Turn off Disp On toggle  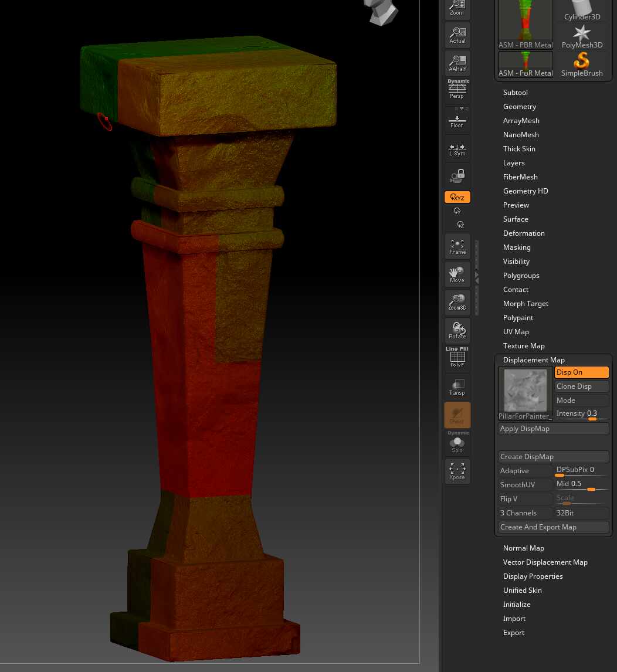pyautogui.click(x=581, y=372)
